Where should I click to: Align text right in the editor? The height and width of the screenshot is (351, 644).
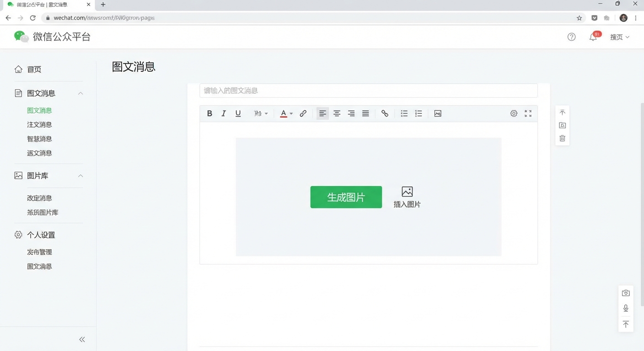[351, 113]
